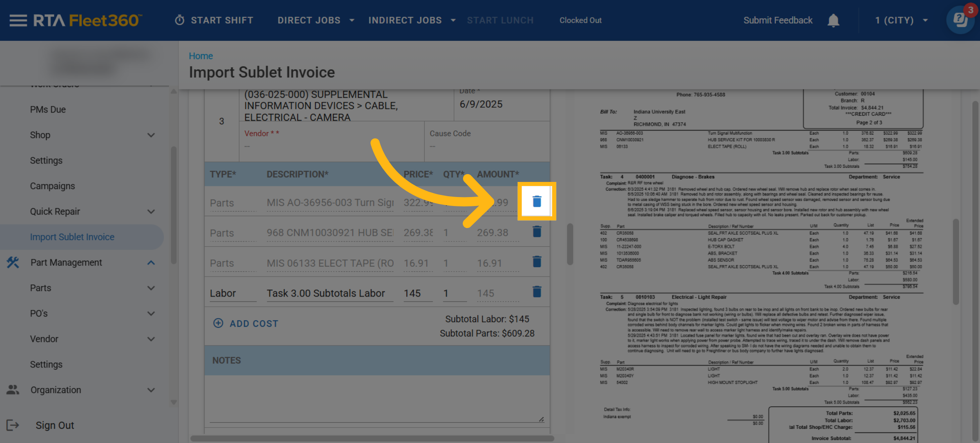
Task: Open the Direct Jobs dropdown
Action: pos(315,20)
